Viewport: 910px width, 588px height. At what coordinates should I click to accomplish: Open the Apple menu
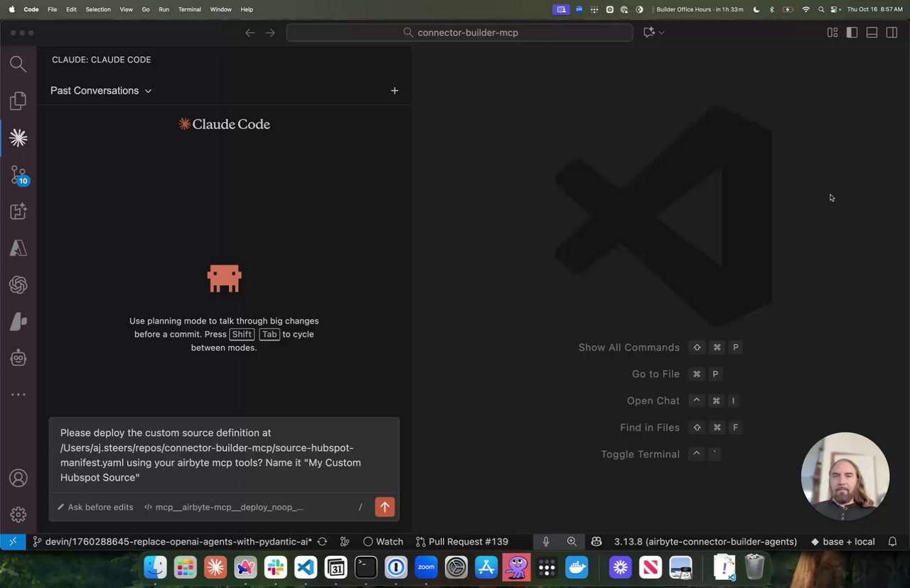point(11,9)
